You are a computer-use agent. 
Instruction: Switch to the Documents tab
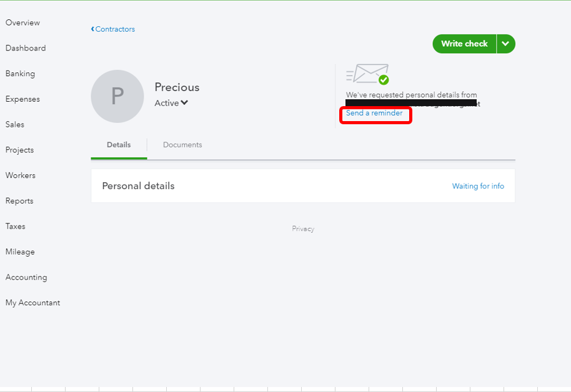click(x=182, y=145)
